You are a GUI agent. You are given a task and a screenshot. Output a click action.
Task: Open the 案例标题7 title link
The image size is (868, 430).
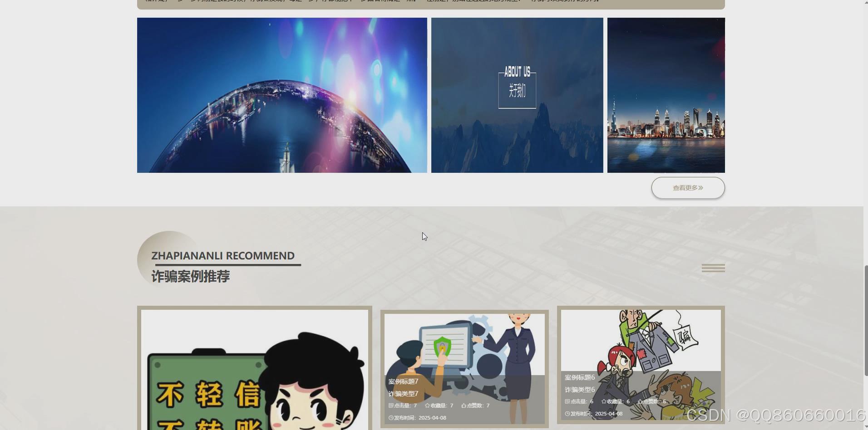coord(403,381)
